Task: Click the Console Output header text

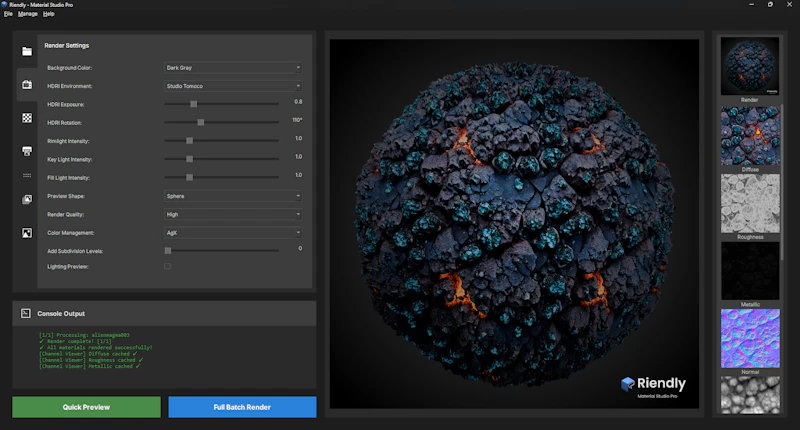Action: point(61,314)
